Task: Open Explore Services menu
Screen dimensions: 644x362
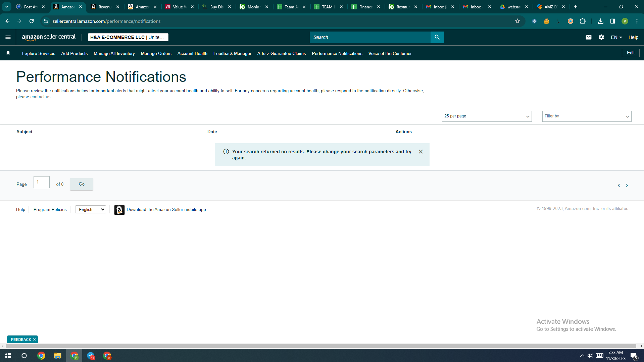Action: coord(39,53)
